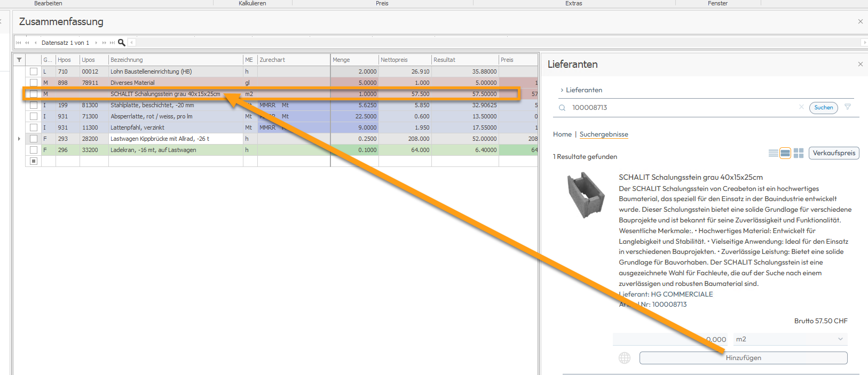Tick checkbox for Ladekran row

point(34,150)
